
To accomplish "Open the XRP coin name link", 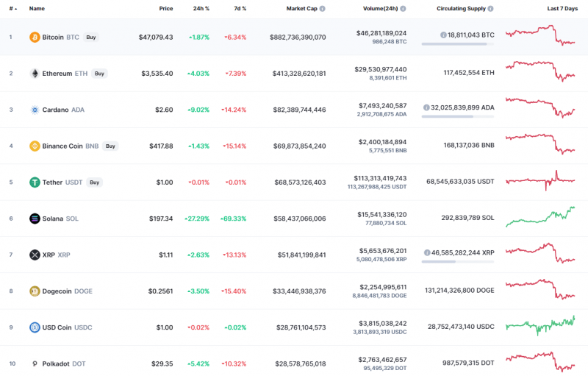I will tap(49, 255).
